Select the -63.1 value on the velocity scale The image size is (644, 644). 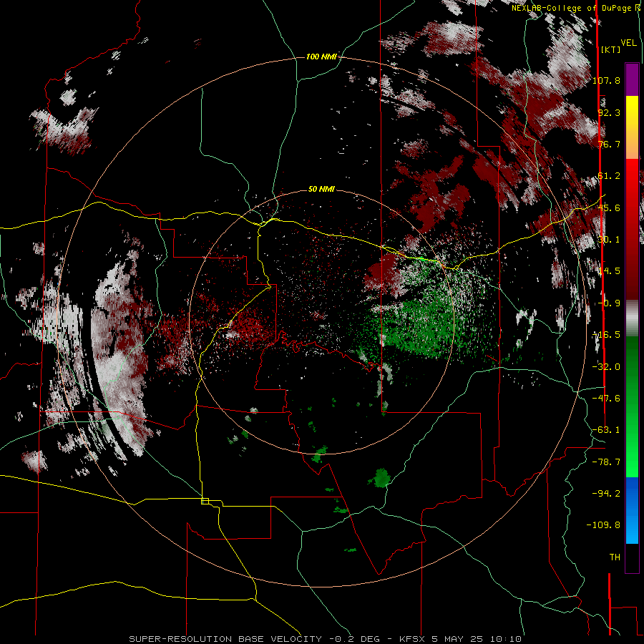[x=606, y=430]
